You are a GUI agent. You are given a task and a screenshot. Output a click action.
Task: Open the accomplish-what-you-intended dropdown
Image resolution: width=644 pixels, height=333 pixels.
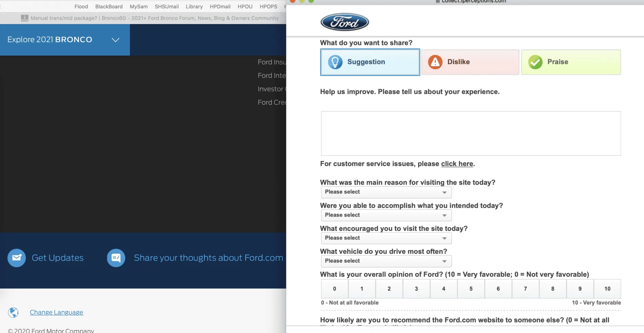click(x=386, y=215)
